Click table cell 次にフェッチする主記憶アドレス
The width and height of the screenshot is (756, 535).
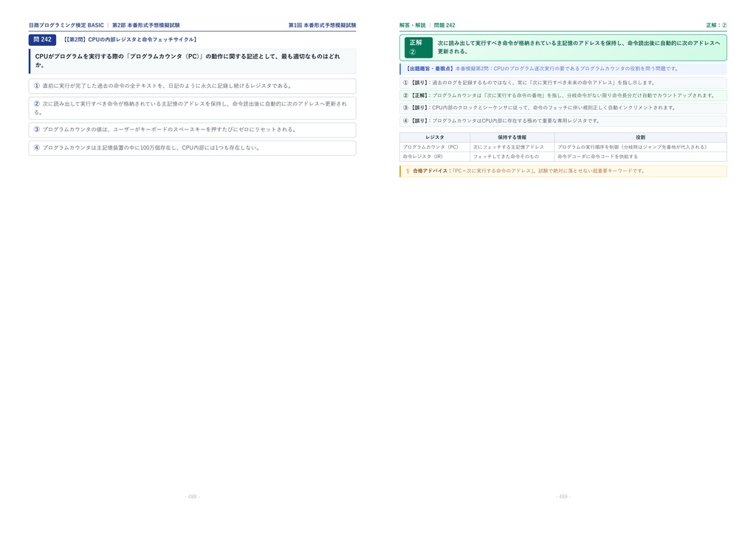click(512, 147)
